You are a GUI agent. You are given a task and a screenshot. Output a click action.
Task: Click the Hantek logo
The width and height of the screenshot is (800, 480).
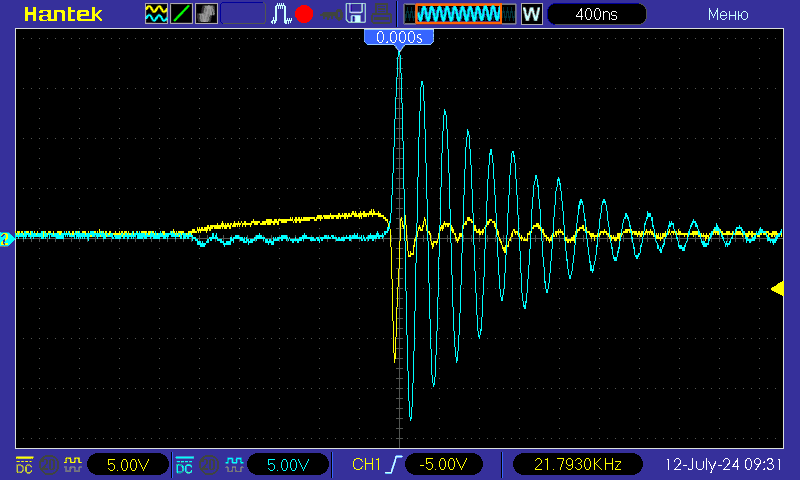pos(63,14)
